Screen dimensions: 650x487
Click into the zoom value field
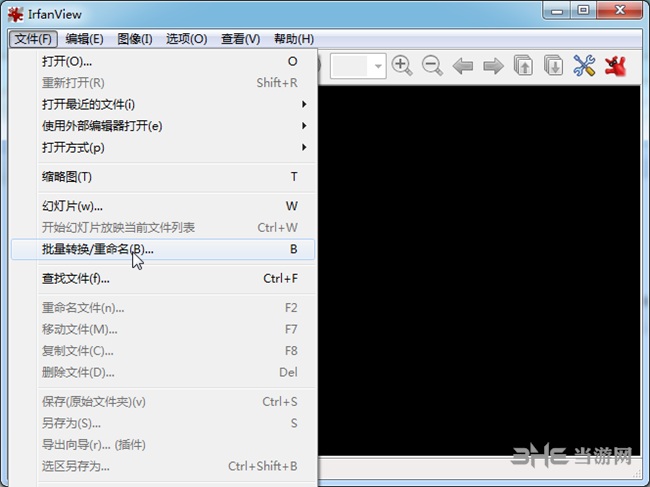click(350, 65)
